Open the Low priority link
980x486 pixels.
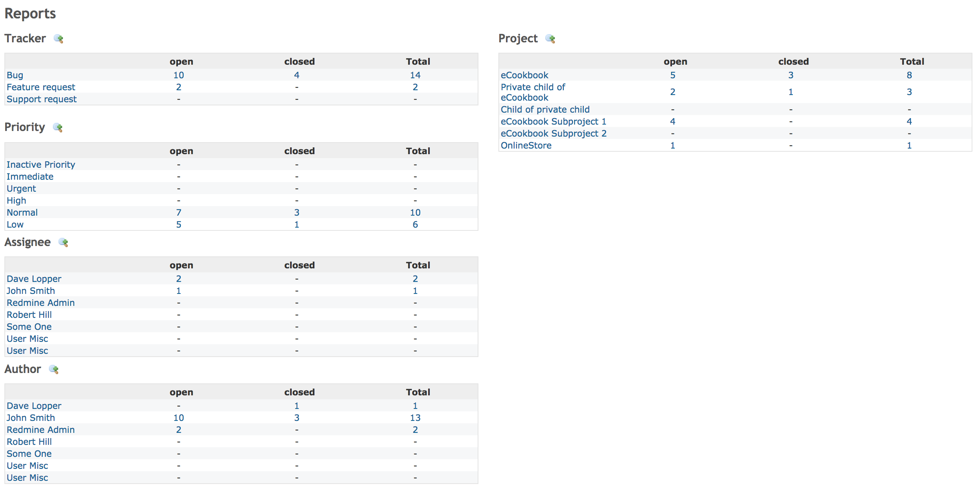tap(15, 224)
